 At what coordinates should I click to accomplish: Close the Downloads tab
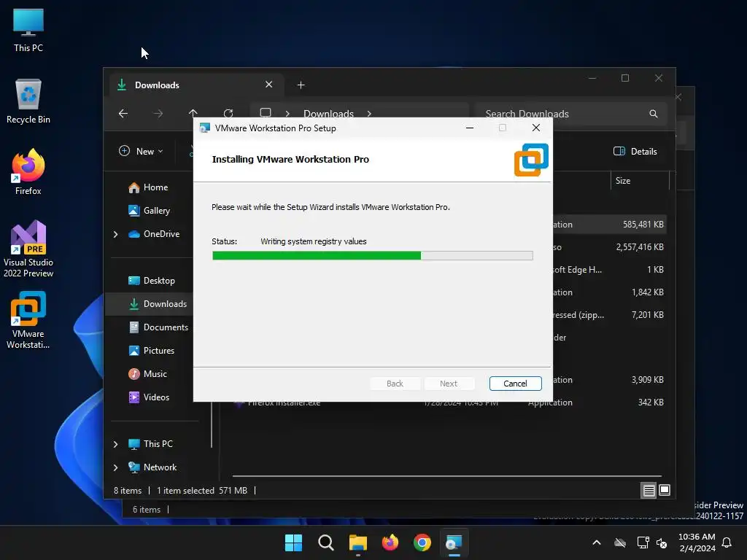[x=268, y=85]
